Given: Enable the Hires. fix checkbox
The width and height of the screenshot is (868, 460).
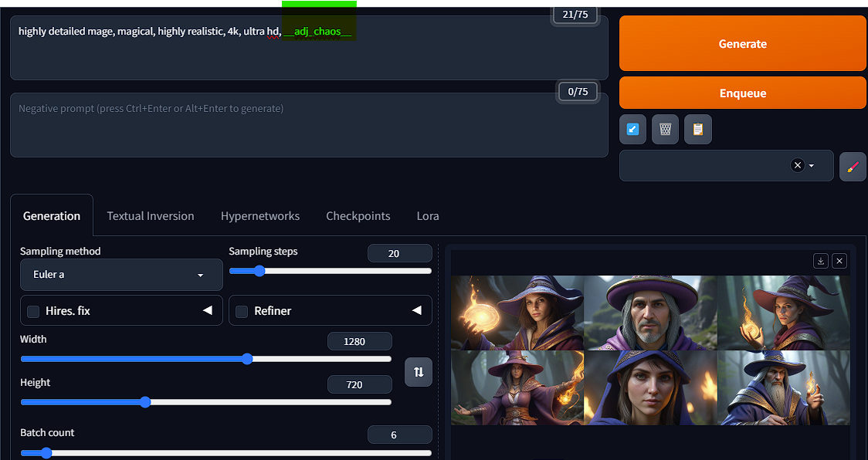Looking at the screenshot, I should coord(33,311).
